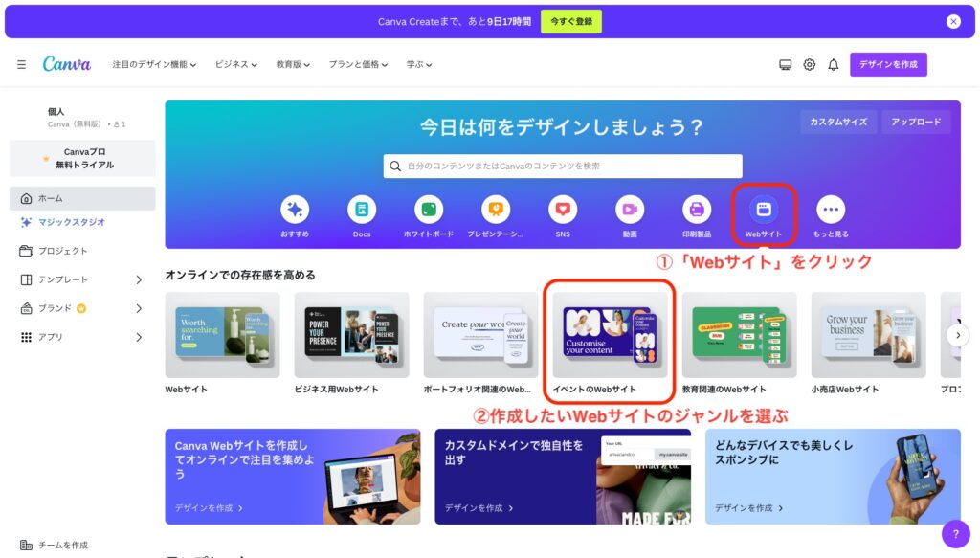980x558 pixels.
Task: Open the desktop app download icon
Action: click(785, 64)
